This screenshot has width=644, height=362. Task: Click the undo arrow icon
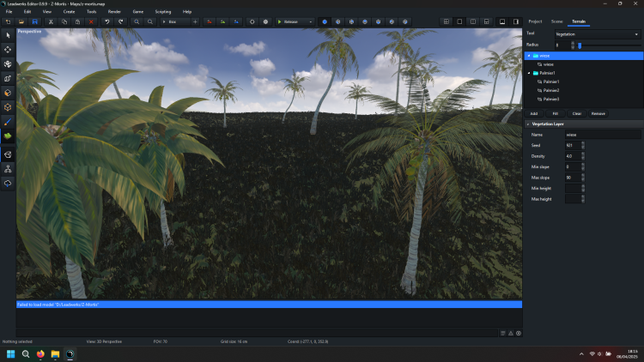pyautogui.click(x=107, y=21)
